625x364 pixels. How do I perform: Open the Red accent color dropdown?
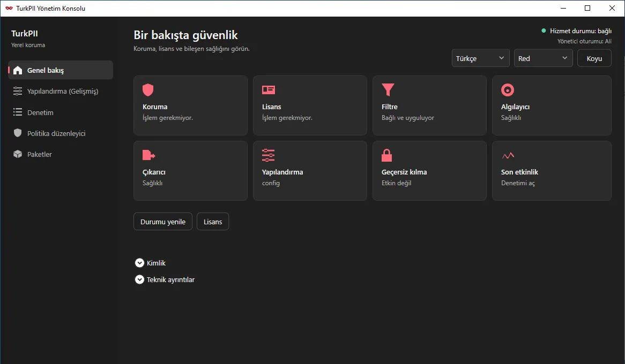543,58
